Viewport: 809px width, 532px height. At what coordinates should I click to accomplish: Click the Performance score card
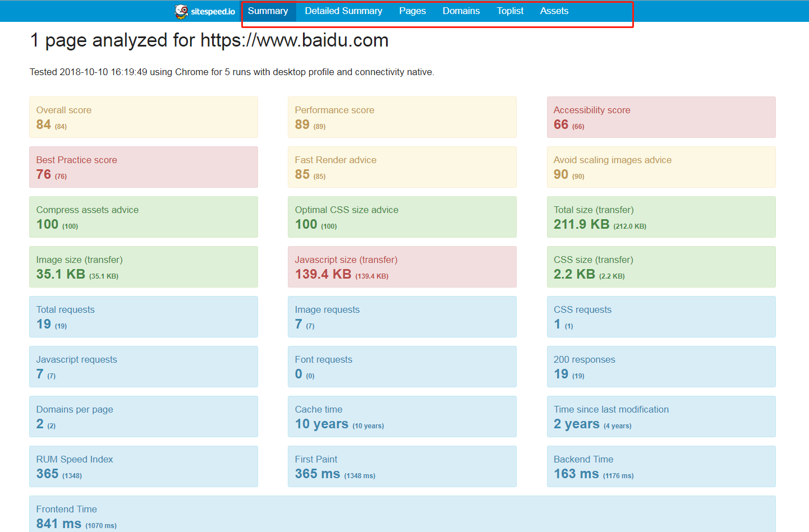click(402, 117)
